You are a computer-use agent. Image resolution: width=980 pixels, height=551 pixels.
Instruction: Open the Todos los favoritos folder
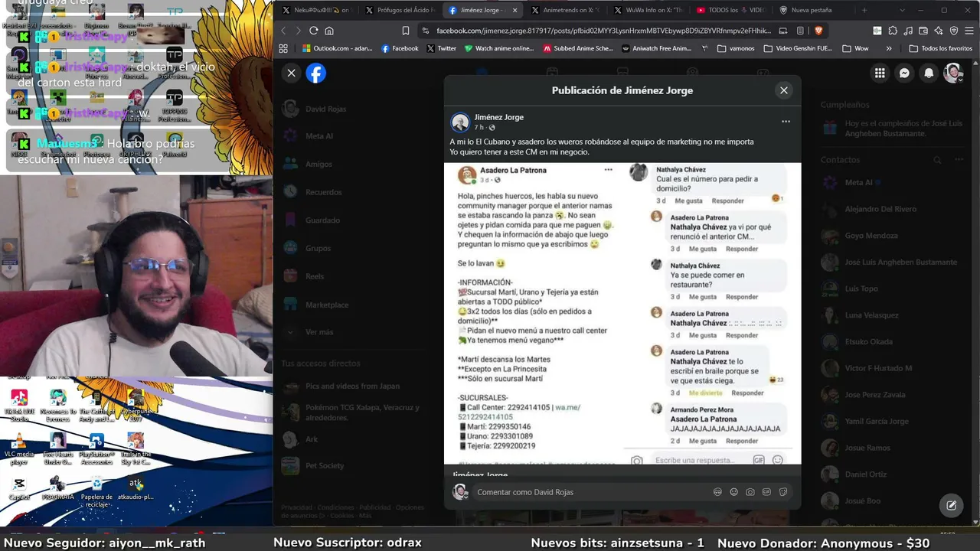[940, 48]
